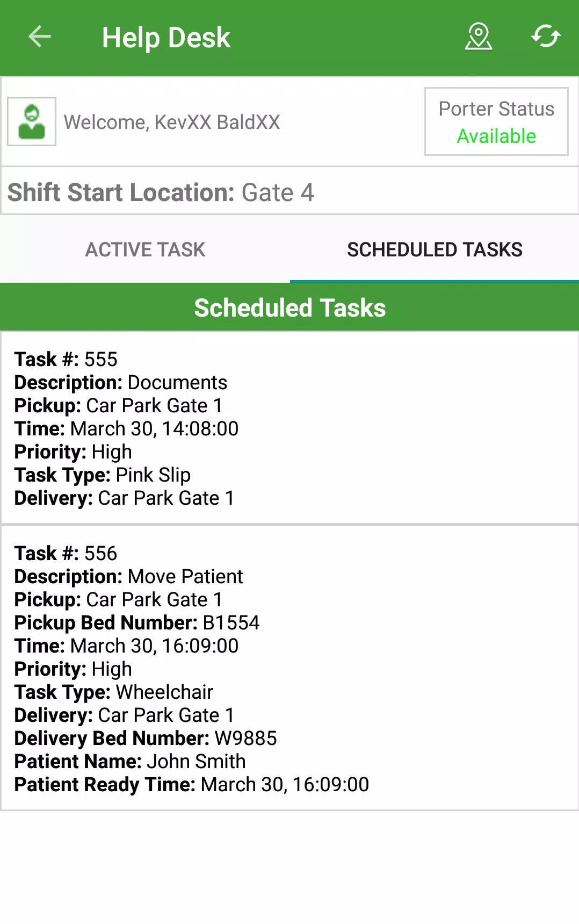Toggle the Porter Status Available box

point(496,121)
